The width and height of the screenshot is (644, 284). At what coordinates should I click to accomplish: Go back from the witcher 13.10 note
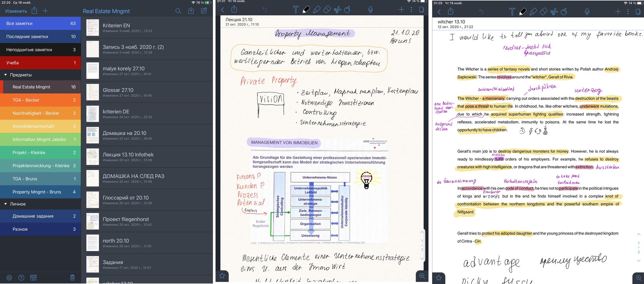pos(439,12)
